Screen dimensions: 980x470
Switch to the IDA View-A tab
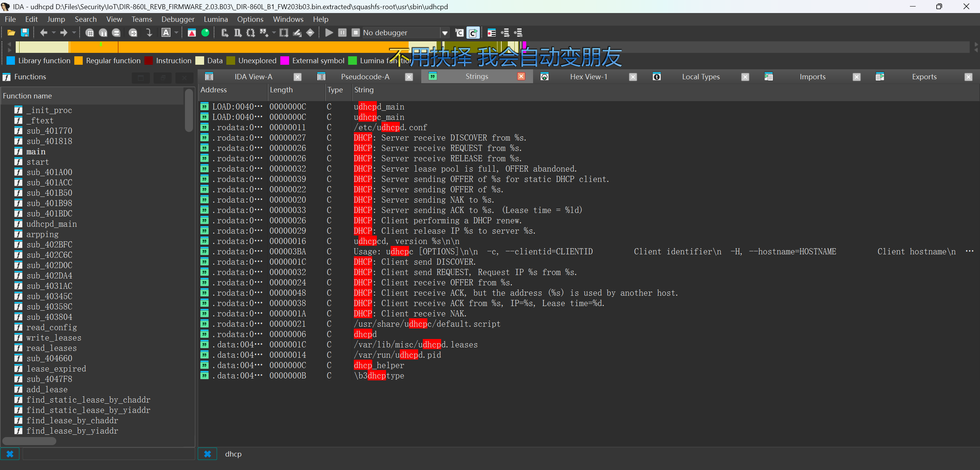tap(253, 77)
